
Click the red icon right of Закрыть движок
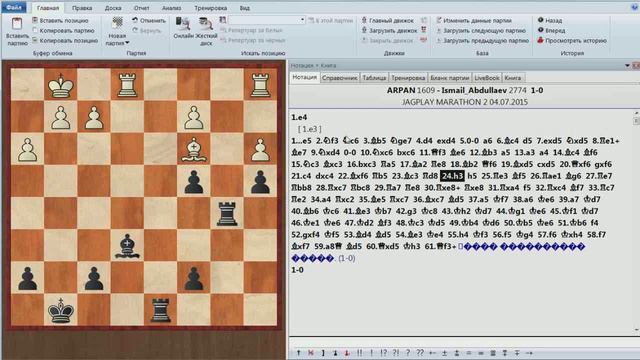[423, 40]
